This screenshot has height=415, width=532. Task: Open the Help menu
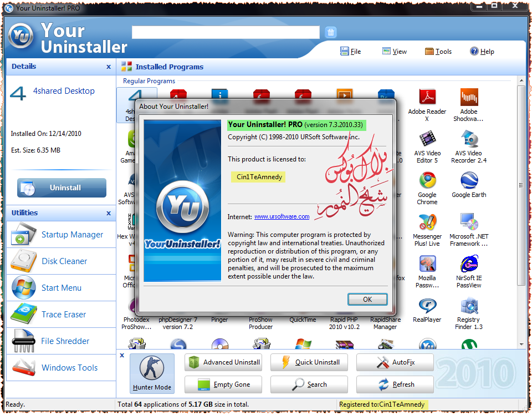coord(482,51)
